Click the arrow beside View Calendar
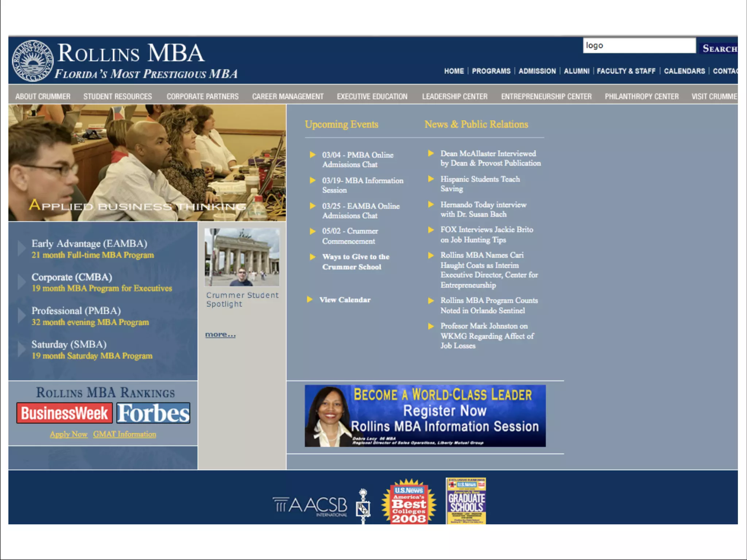Viewport: 747px width, 560px height. click(x=310, y=299)
